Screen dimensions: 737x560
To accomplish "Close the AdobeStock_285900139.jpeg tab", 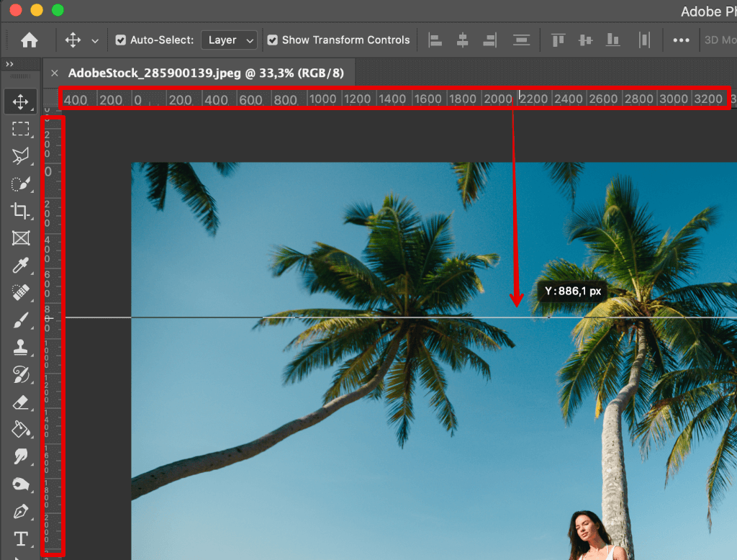I will 54,73.
